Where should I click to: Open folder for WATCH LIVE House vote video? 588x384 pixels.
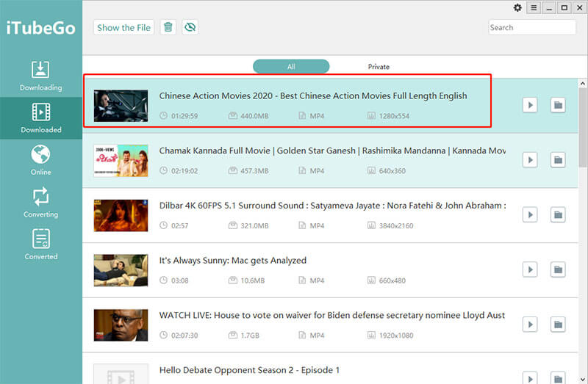click(558, 325)
